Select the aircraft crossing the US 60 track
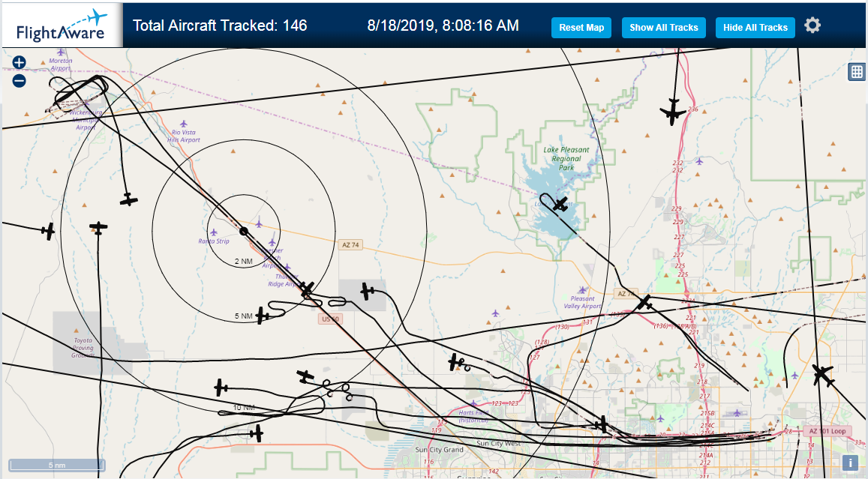Screen dimensions: 868x479 pyautogui.click(x=308, y=289)
